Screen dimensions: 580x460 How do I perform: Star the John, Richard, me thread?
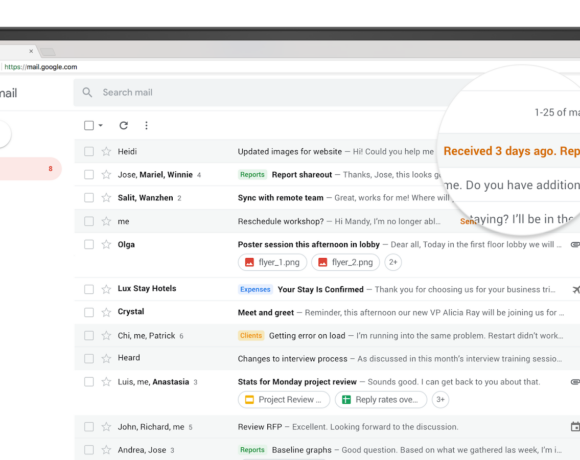tap(107, 427)
